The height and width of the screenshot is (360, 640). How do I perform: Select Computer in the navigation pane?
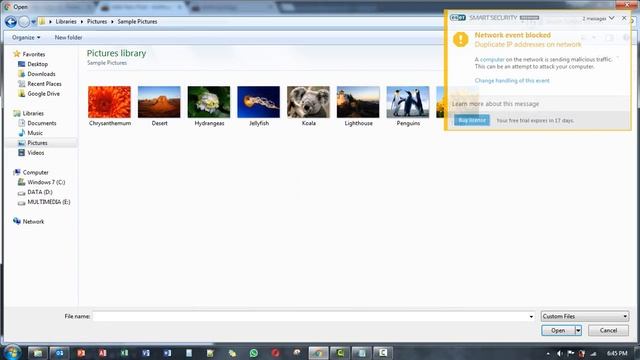point(31,173)
